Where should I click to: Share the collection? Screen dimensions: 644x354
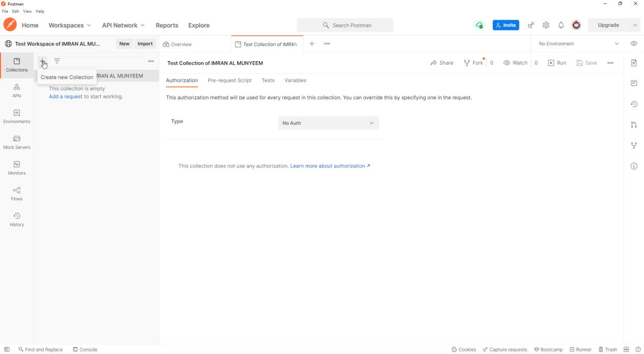pyautogui.click(x=442, y=63)
